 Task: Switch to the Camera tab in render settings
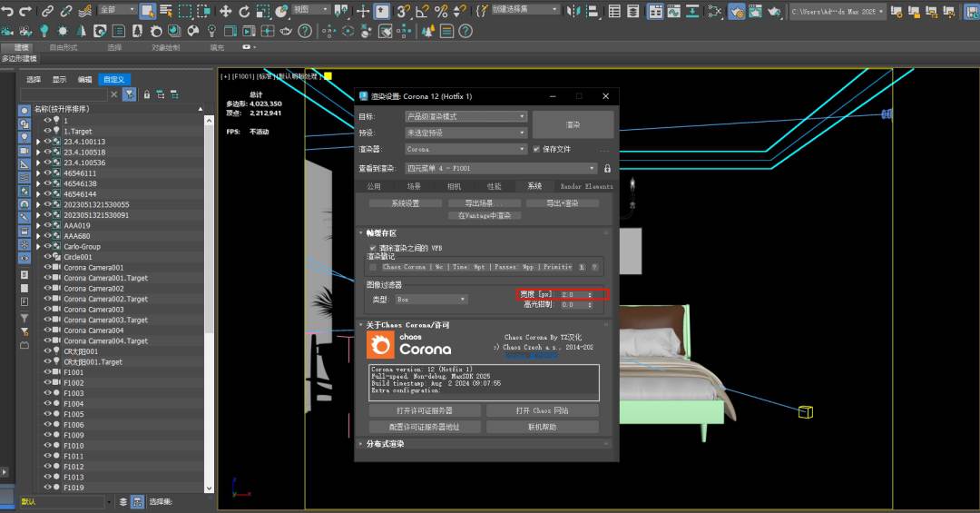pos(454,186)
